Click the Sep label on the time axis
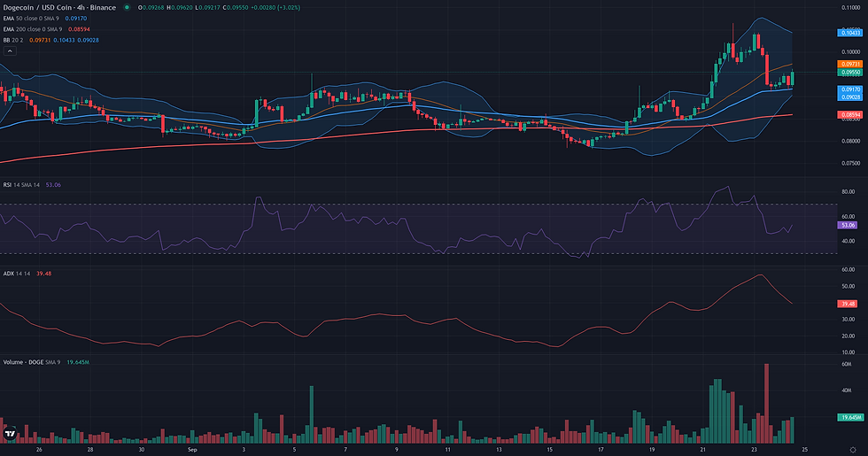 tap(192, 450)
